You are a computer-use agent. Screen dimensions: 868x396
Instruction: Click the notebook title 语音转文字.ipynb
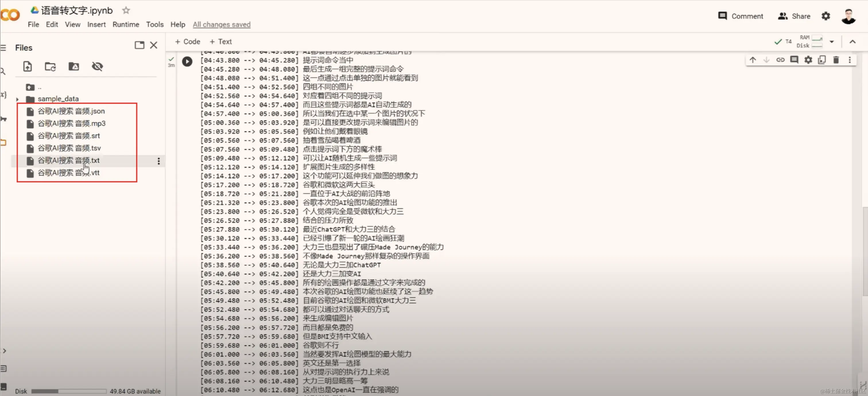76,10
